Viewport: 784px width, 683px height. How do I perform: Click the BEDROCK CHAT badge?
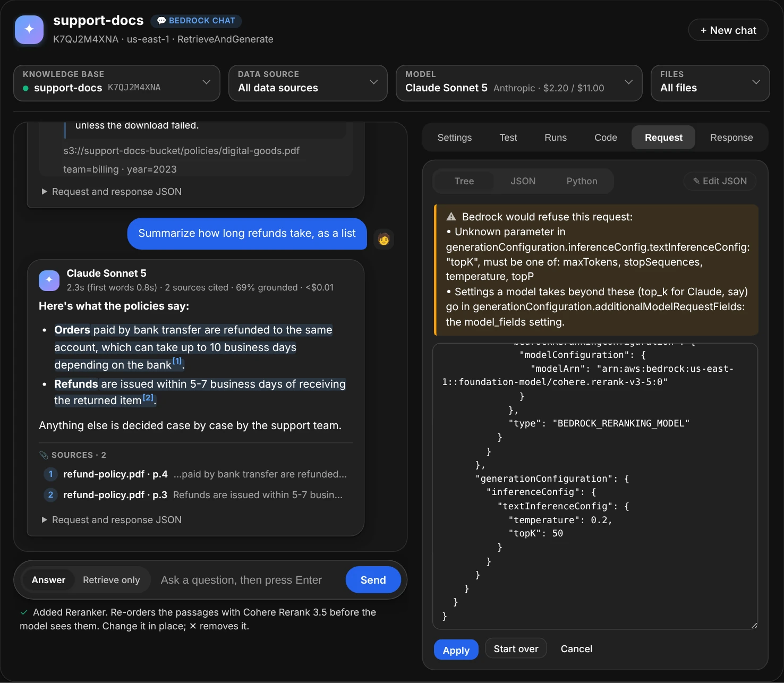197,21
